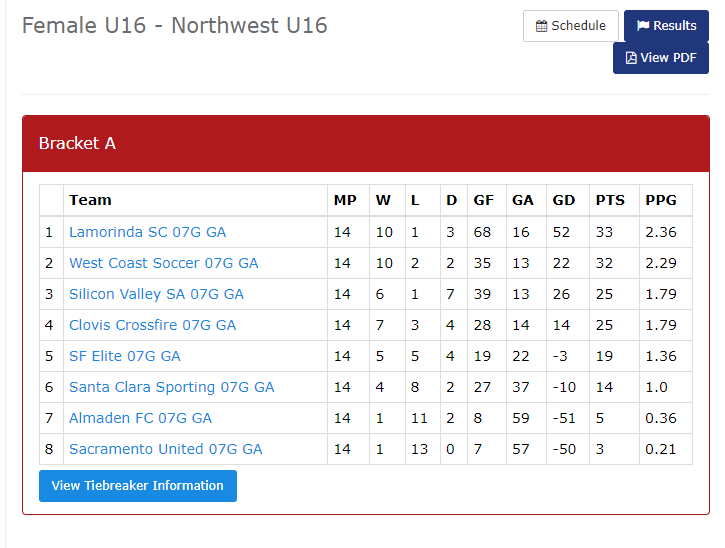Open the Schedule view

[x=570, y=26]
